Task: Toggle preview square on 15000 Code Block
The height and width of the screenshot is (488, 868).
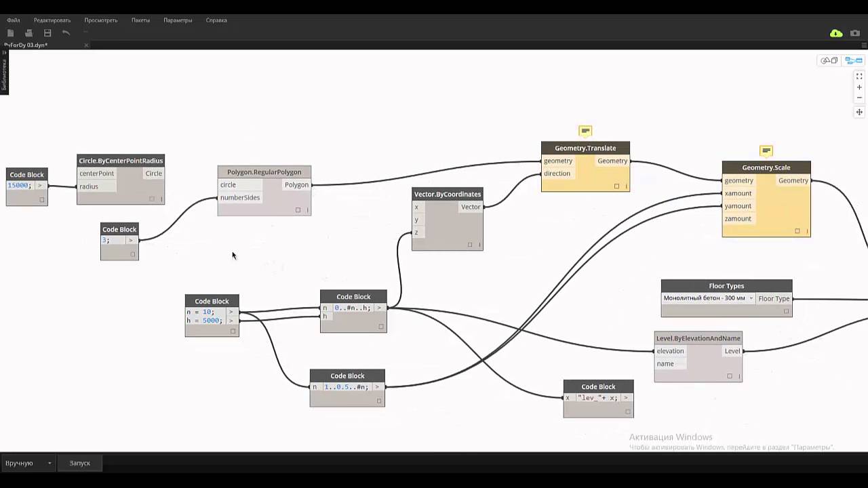Action: point(42,200)
